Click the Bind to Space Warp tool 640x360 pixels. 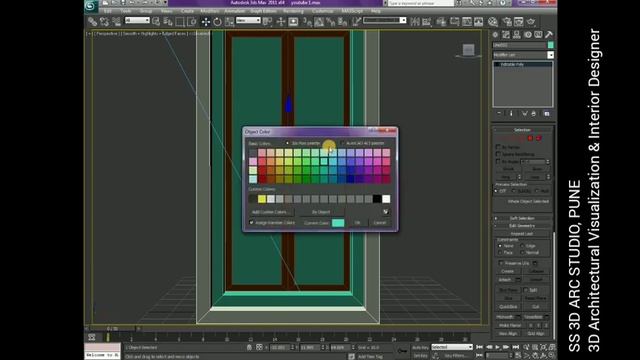(x=116, y=22)
